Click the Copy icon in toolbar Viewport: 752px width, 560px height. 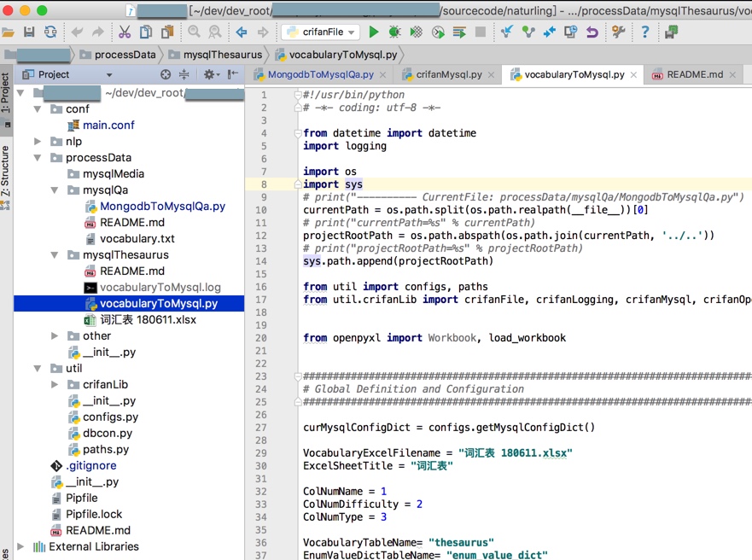coord(146,32)
